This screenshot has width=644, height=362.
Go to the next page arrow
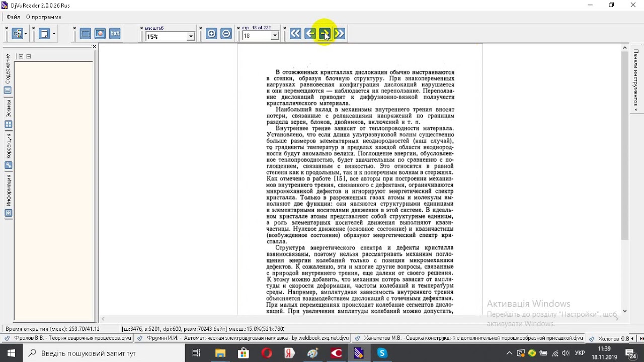pos(325,34)
